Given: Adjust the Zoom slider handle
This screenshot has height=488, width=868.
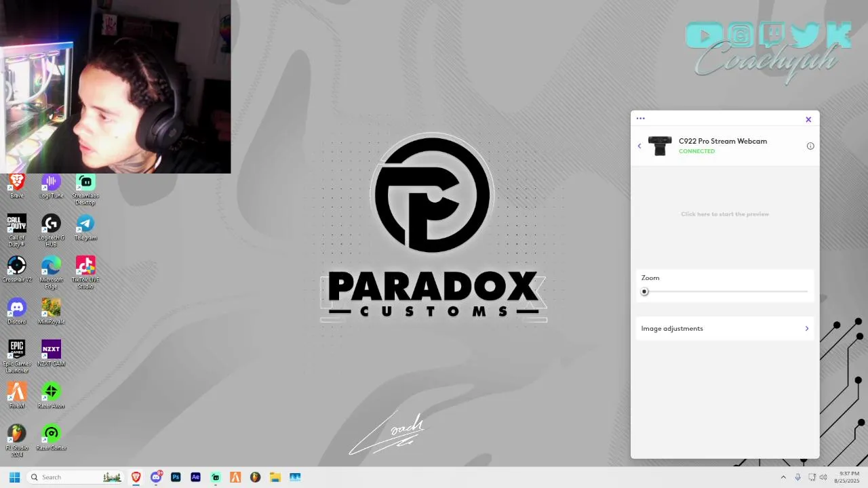Looking at the screenshot, I should (x=645, y=291).
